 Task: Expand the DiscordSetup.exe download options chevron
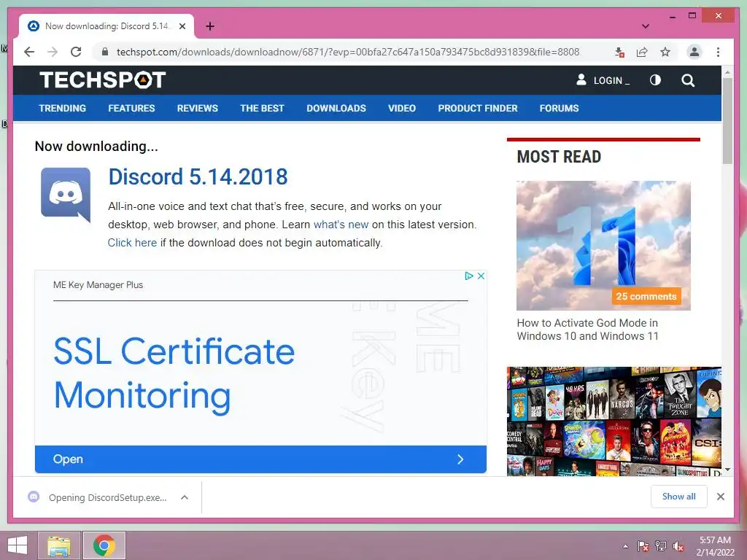(x=185, y=497)
